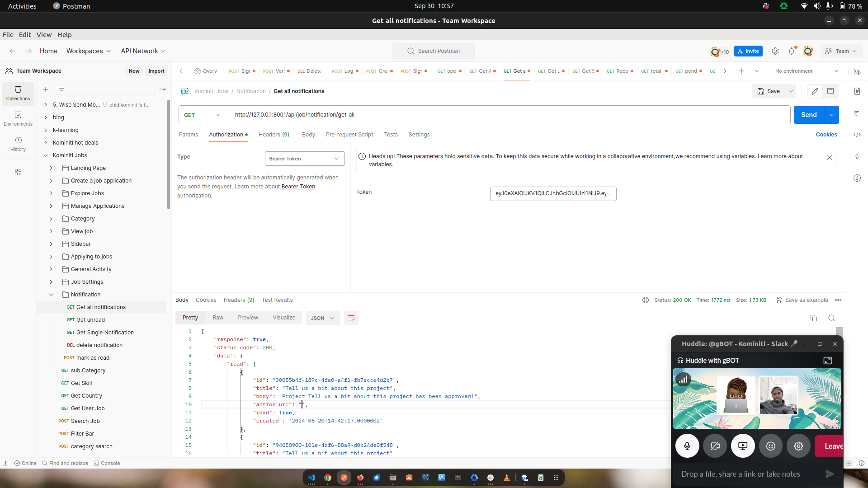Mute microphone in Slack huddle
Image resolution: width=868 pixels, height=488 pixels.
[687, 446]
